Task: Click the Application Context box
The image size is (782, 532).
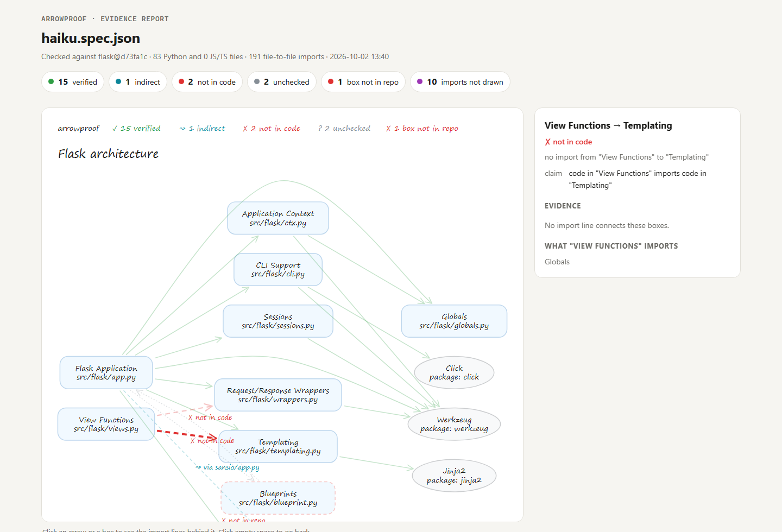Action: pos(278,218)
